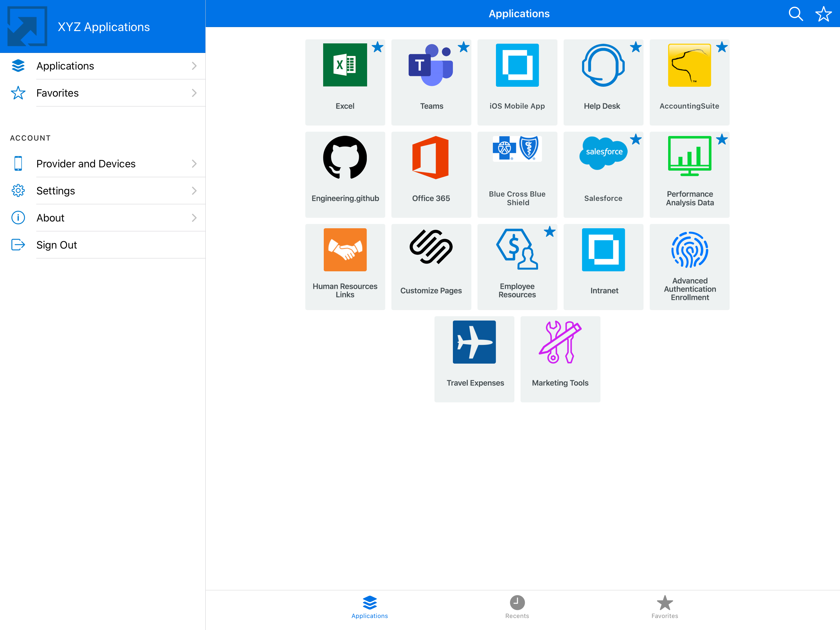This screenshot has height=630, width=840.
Task: Click the Applications page title
Action: click(x=519, y=14)
